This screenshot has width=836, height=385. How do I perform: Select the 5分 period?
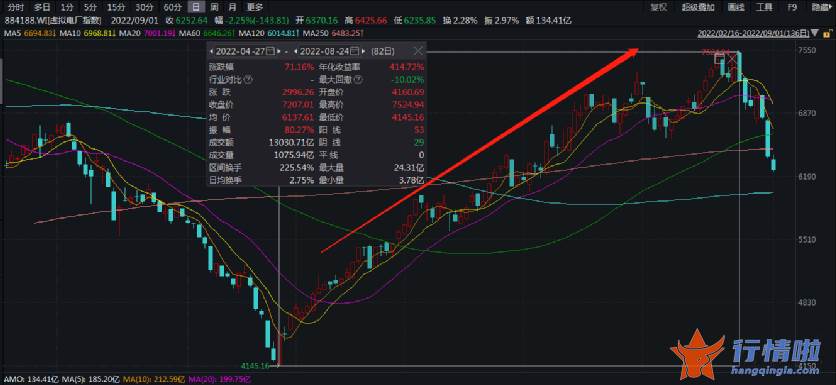[x=90, y=7]
